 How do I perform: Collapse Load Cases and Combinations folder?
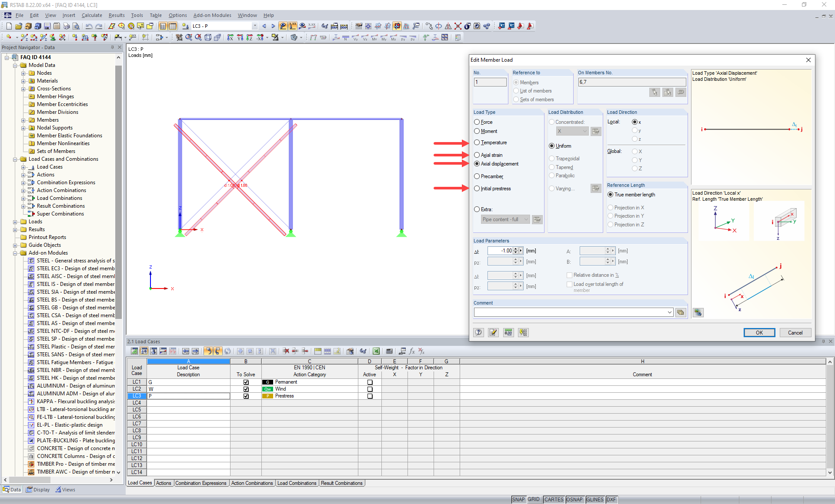pos(15,159)
